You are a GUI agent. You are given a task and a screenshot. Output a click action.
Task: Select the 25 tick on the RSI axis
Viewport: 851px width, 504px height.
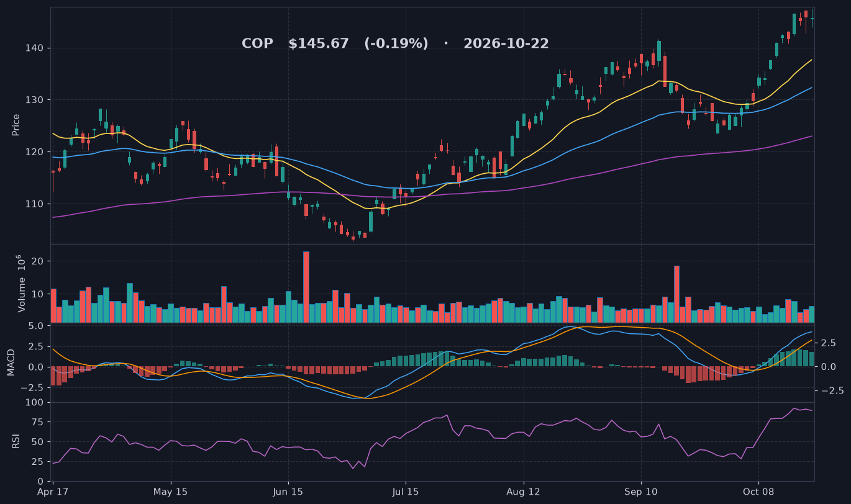point(38,462)
